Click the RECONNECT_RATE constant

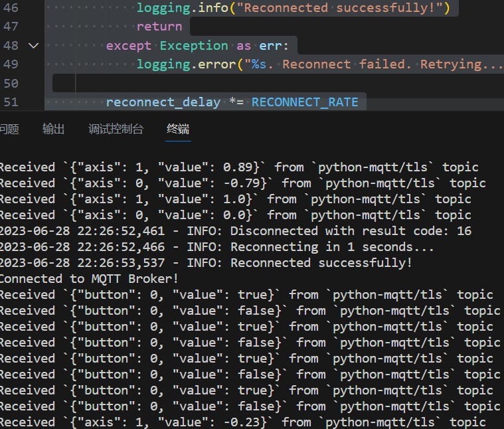tap(305, 102)
